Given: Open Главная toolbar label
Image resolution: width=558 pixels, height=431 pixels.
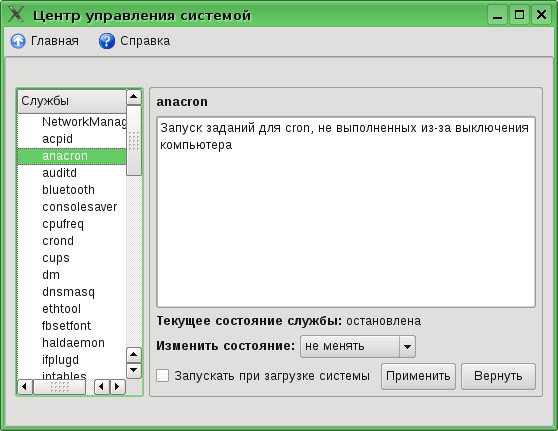Looking at the screenshot, I should tap(55, 41).
